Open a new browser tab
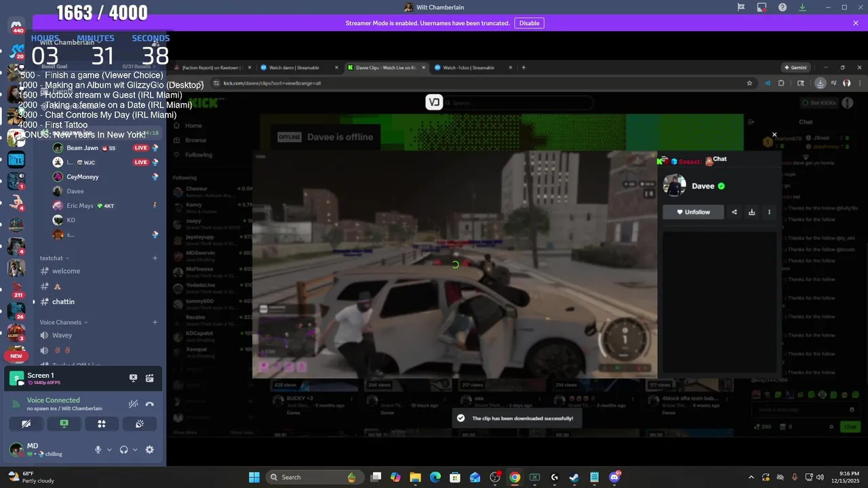Viewport: 868px width, 488px height. tap(524, 68)
